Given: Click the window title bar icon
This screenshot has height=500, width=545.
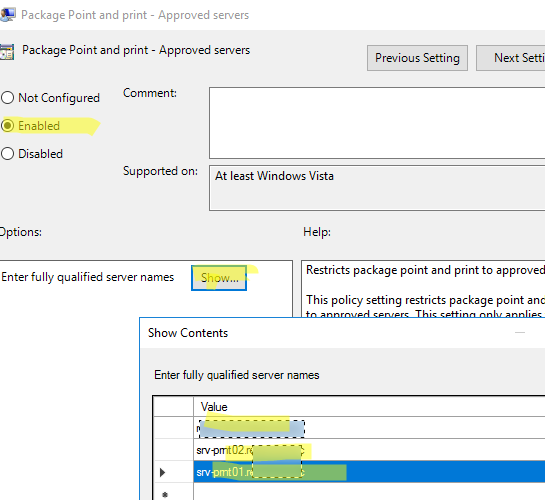Looking at the screenshot, I should pos(8,15).
